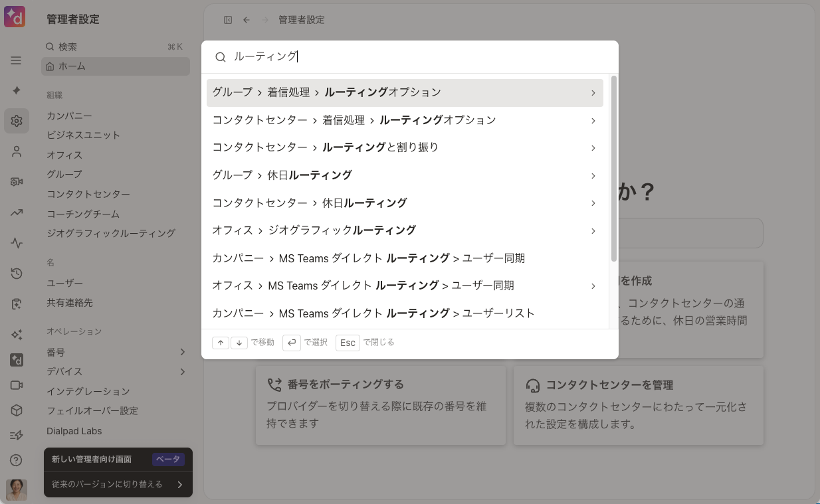Toggle the sidebar panel icon in header

(x=228, y=20)
